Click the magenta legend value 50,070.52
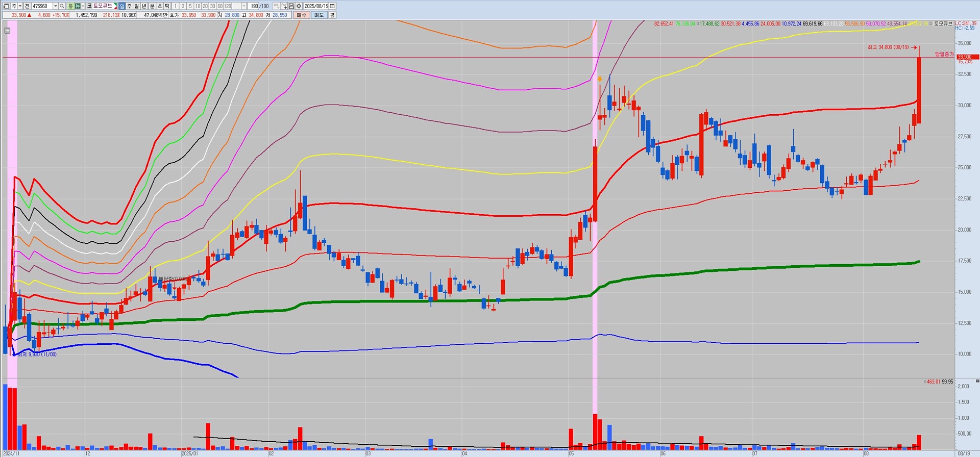The width and height of the screenshot is (980, 457). pyautogui.click(x=876, y=24)
